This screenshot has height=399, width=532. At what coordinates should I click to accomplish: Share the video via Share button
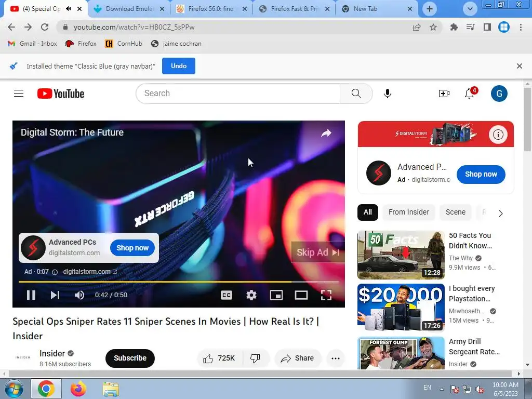298,358
